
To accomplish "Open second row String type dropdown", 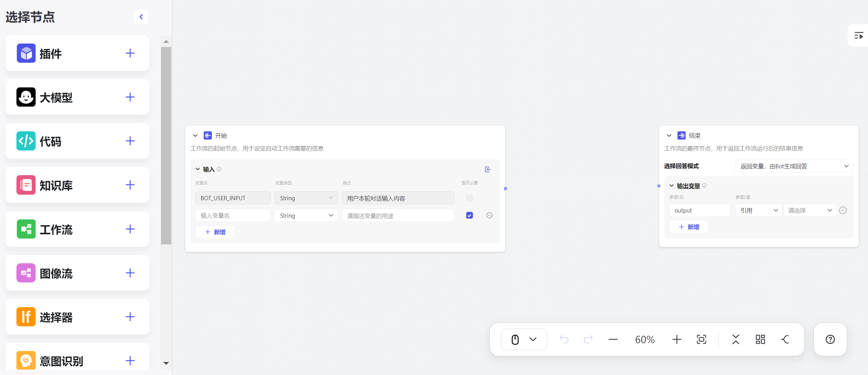I will click(306, 216).
